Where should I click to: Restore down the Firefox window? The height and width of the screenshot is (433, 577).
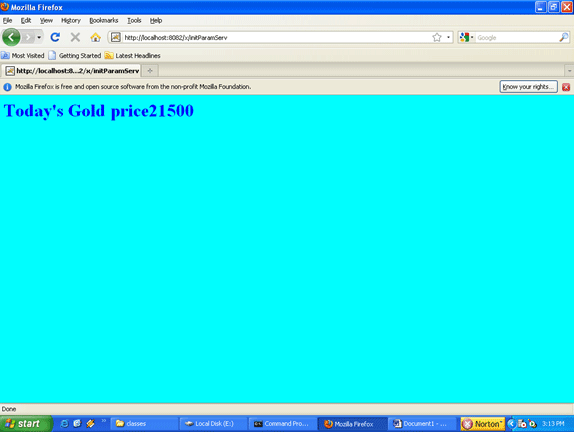pyautogui.click(x=553, y=7)
